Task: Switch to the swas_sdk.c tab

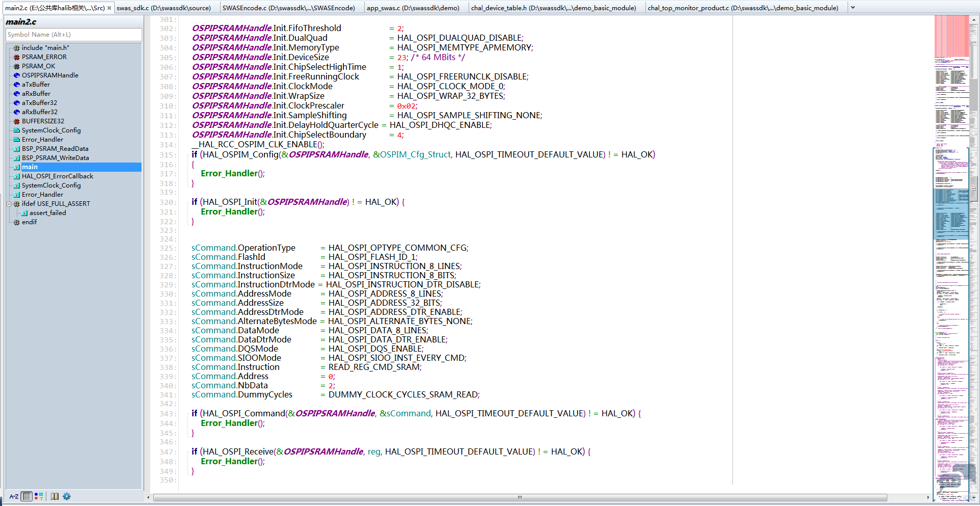Action: point(164,8)
